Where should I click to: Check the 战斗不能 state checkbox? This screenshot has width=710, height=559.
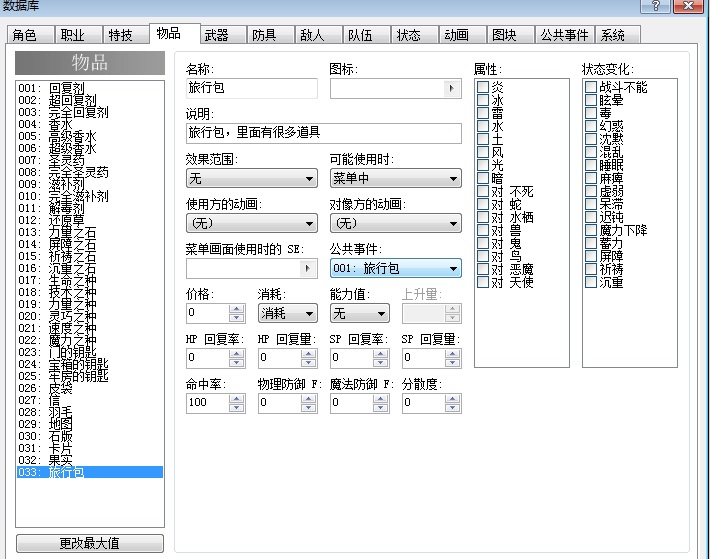coord(590,87)
